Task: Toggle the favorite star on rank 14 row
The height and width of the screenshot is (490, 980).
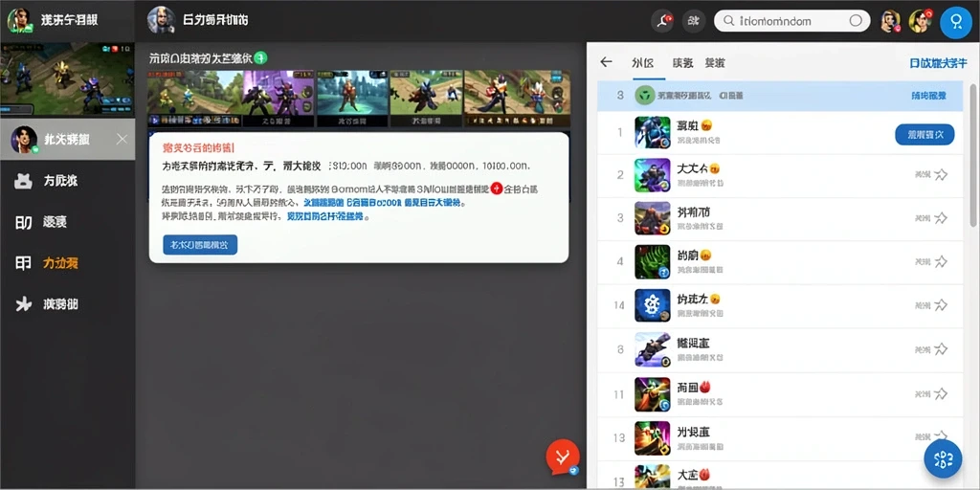Action: coord(940,305)
